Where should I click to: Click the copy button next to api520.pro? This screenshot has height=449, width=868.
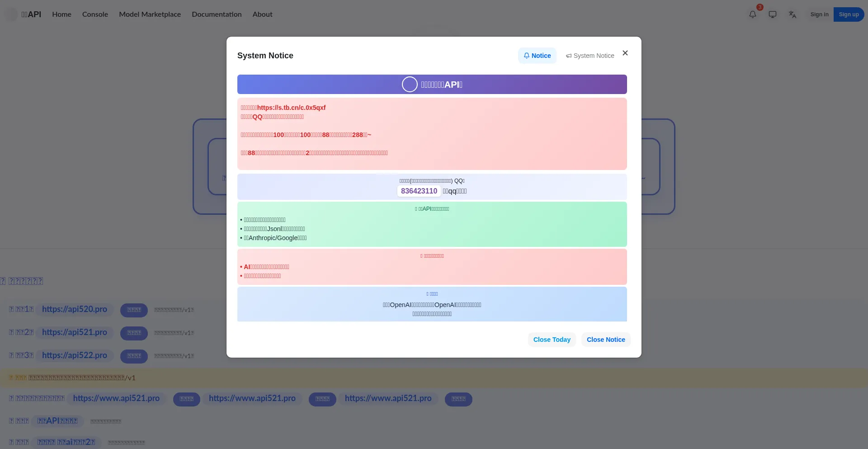(x=134, y=310)
